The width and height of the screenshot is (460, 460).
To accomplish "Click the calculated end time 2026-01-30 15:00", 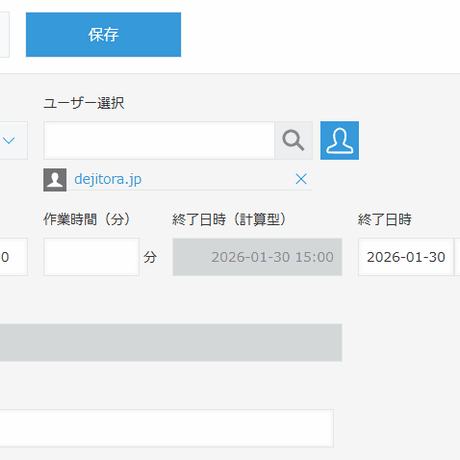I will (x=257, y=257).
